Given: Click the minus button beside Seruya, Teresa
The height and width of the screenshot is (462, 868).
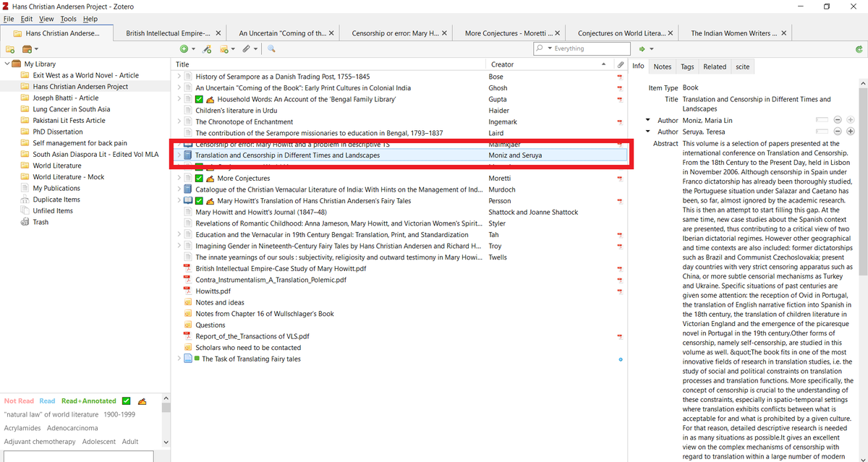Looking at the screenshot, I should tap(838, 132).
